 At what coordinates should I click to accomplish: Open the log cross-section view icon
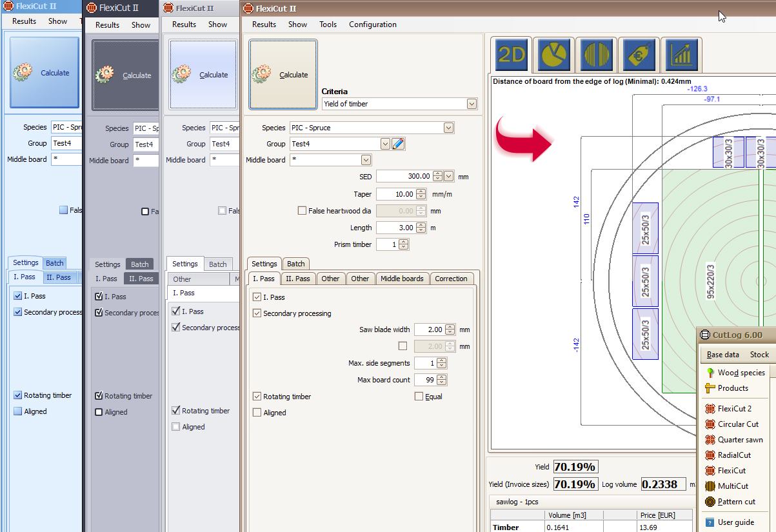pos(596,55)
